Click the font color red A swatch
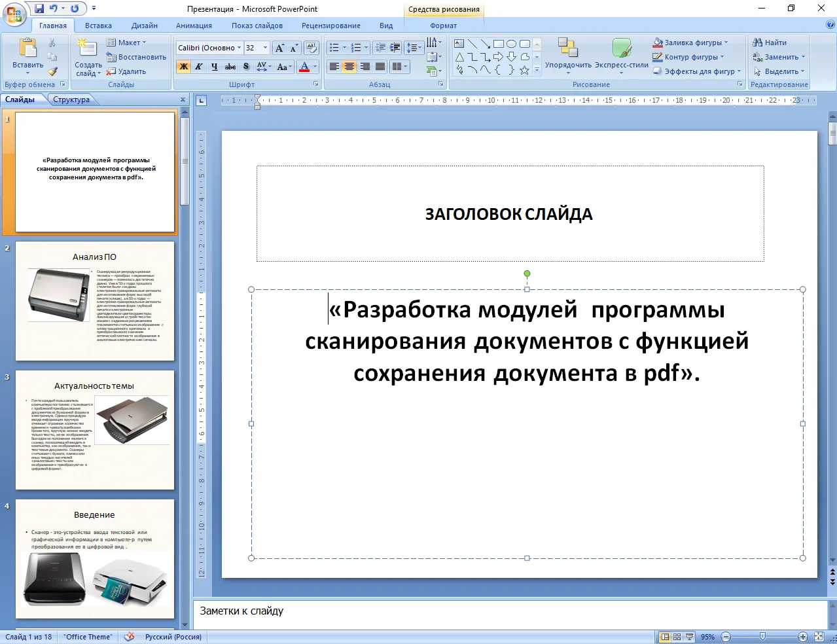Screen dimensions: 837x644 304,67
